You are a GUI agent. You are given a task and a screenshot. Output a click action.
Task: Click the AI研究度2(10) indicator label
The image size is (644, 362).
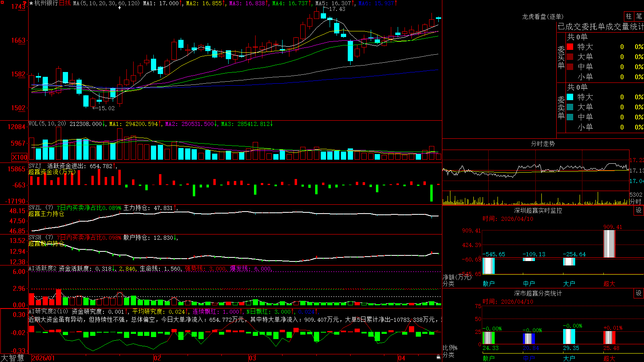[x=48, y=311]
